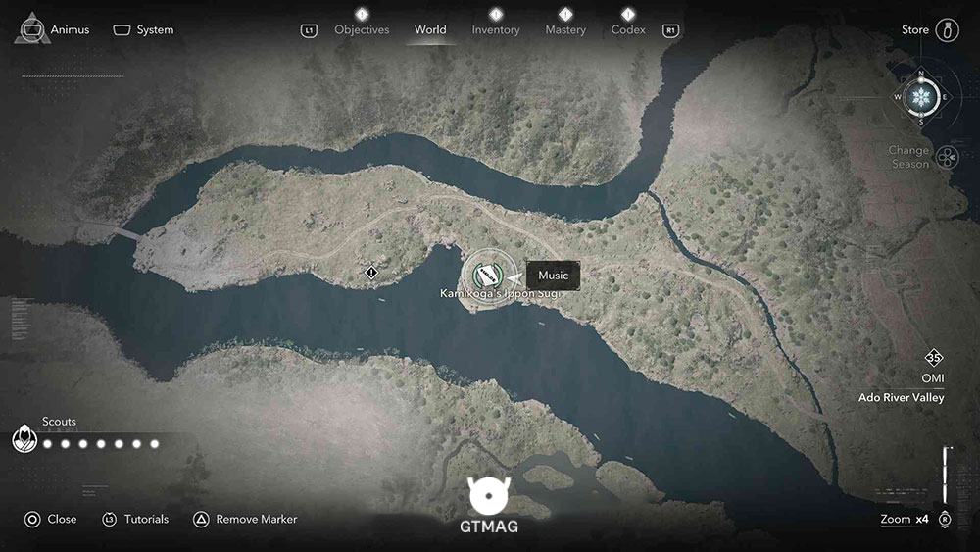This screenshot has width=980, height=552.
Task: Click the Close circle button icon
Action: click(32, 520)
